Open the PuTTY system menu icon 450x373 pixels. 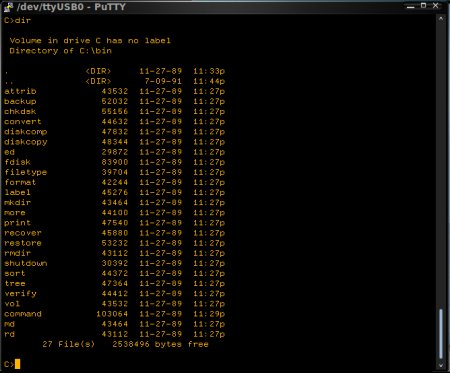coord(8,7)
